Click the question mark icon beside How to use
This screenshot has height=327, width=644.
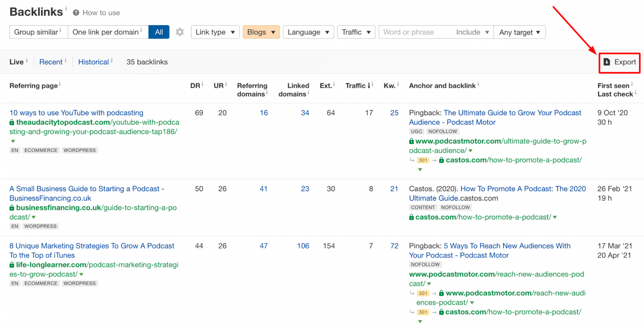tap(76, 13)
